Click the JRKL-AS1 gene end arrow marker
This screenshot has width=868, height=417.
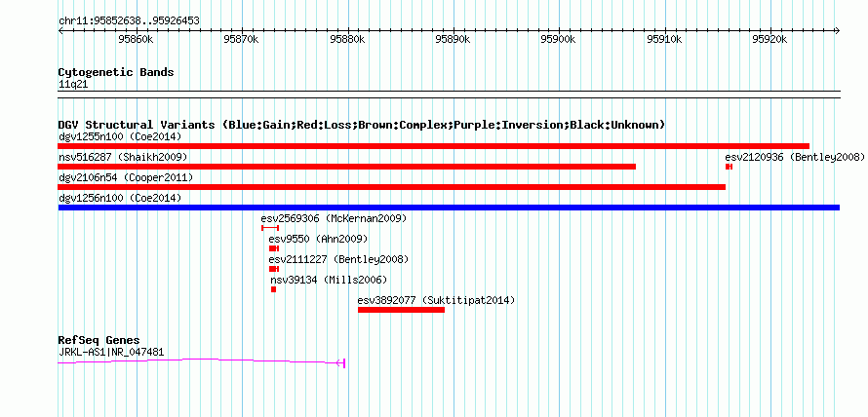(341, 362)
